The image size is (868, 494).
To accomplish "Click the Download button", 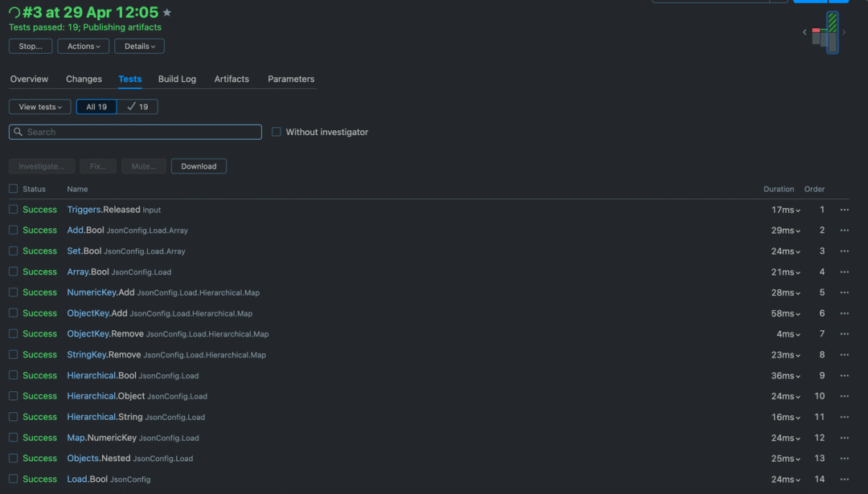I will pos(199,166).
